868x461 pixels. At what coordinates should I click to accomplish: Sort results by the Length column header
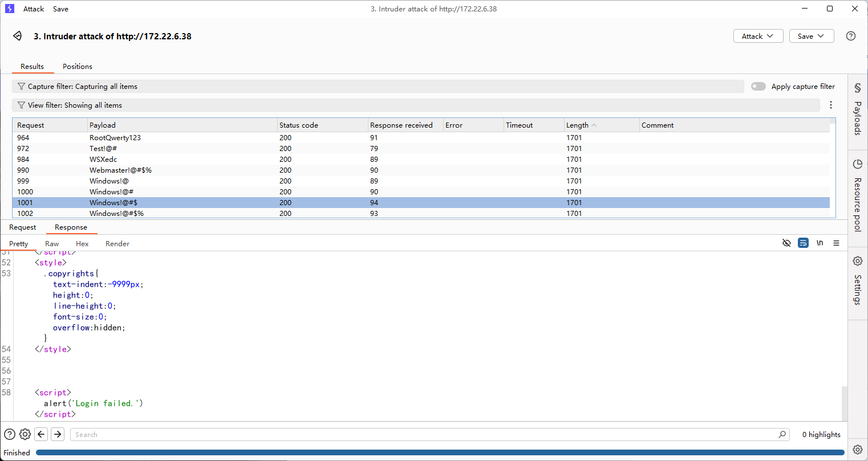(x=578, y=125)
